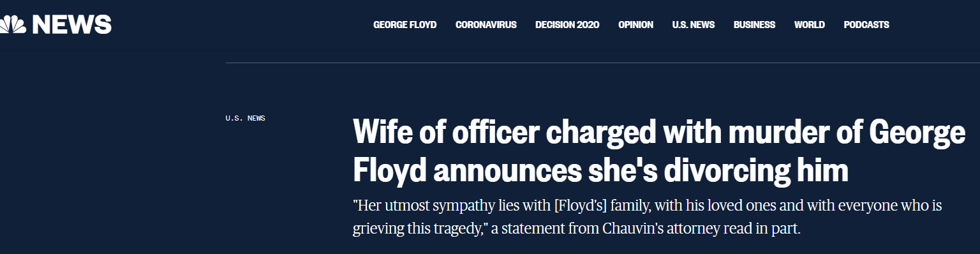Click the headline line "Floyd announces she's divorcing him"
This screenshot has height=254, width=980.
click(x=600, y=170)
